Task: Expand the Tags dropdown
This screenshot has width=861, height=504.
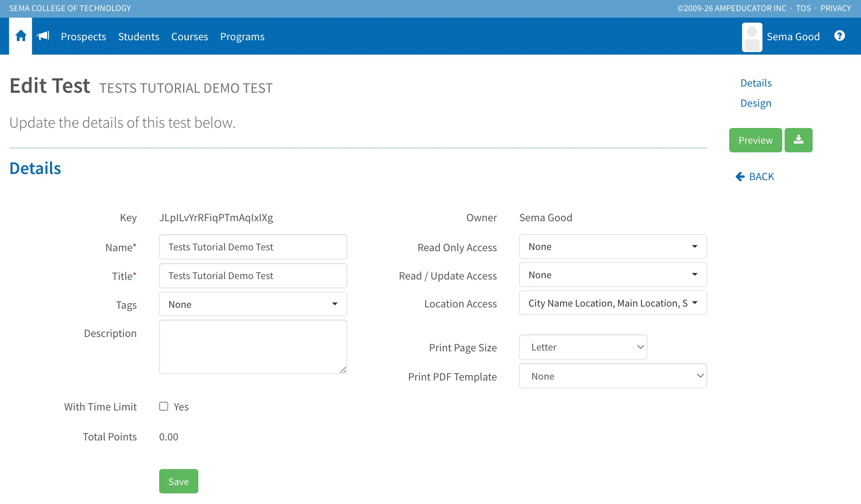Action: (x=253, y=304)
